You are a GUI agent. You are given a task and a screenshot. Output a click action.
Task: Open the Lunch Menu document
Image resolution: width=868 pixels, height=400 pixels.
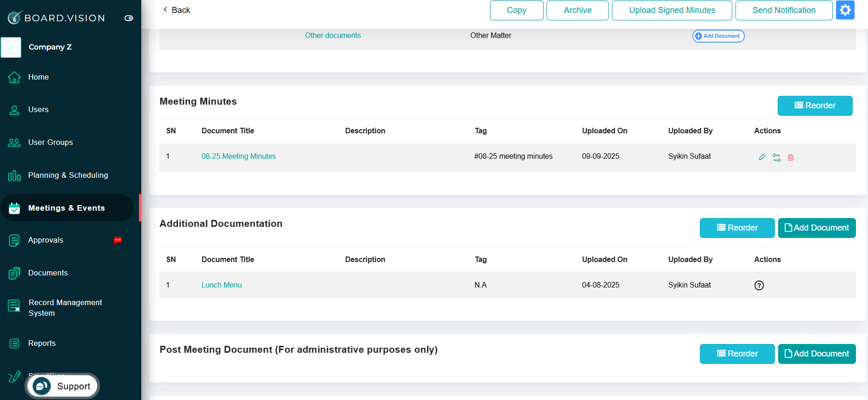[x=221, y=285]
